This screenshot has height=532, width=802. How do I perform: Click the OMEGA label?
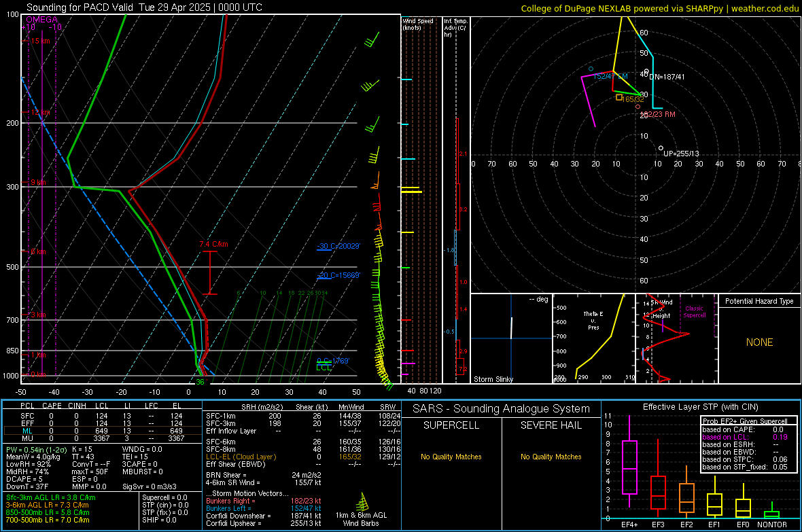[41, 20]
